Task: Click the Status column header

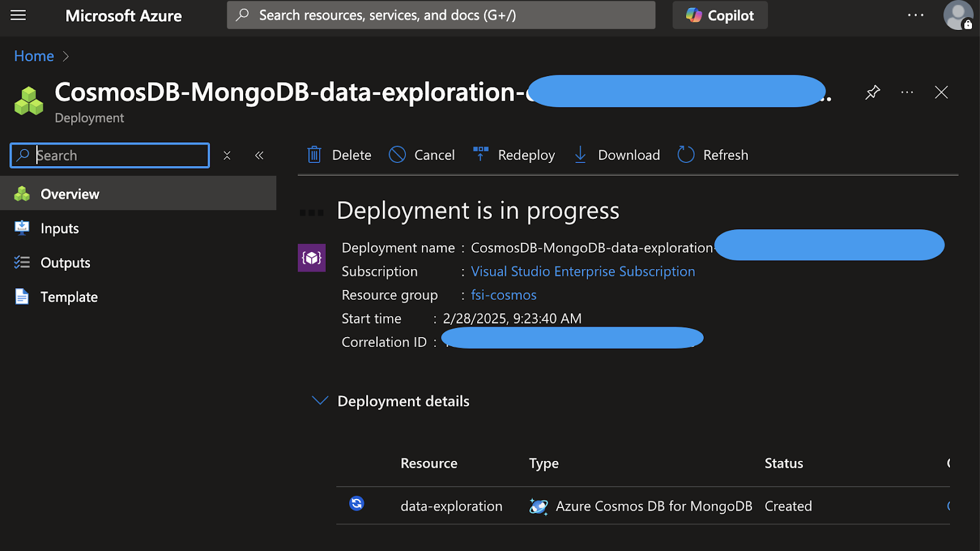Action: pyautogui.click(x=783, y=463)
